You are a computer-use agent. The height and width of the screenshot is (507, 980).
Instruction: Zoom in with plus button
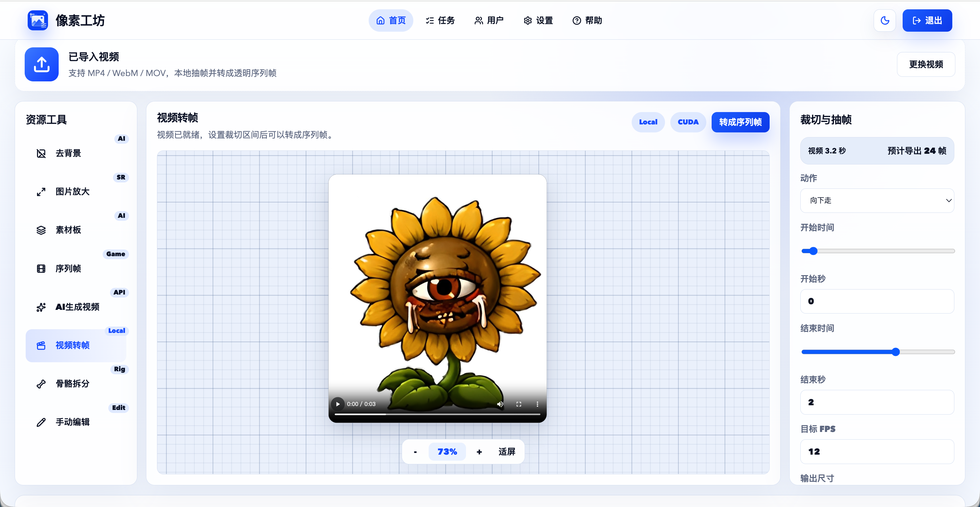click(x=479, y=452)
